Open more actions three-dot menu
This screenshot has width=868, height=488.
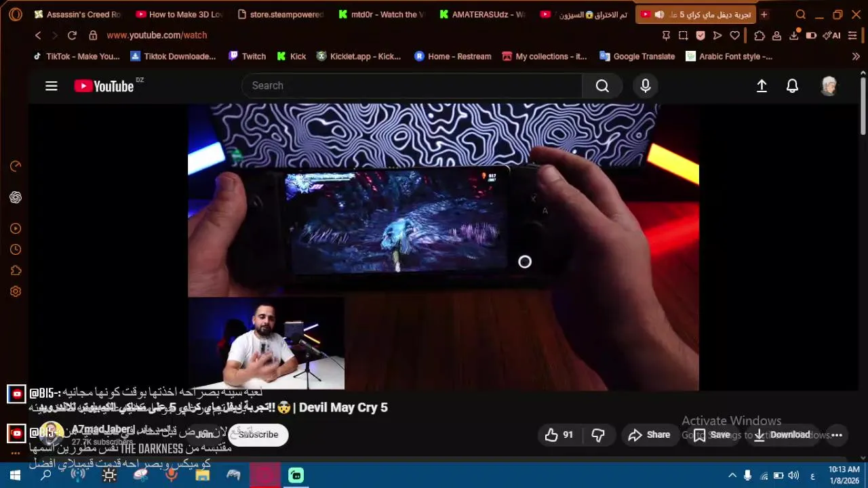[x=837, y=435]
